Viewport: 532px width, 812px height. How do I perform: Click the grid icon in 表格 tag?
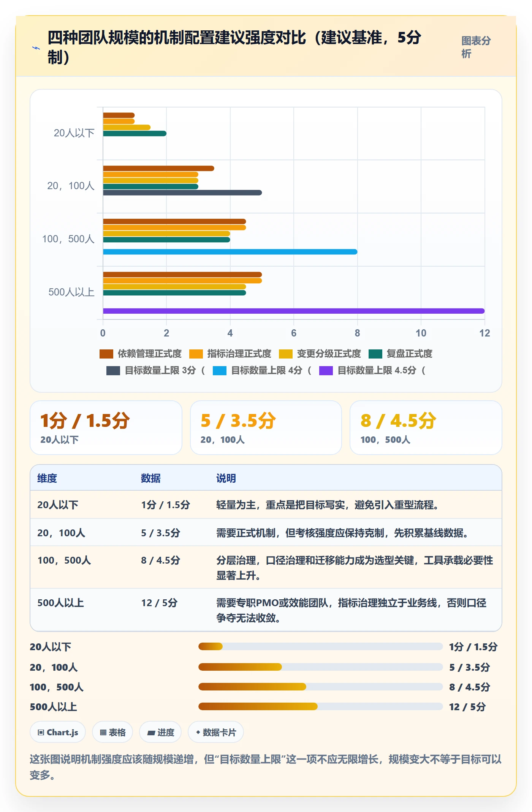pos(103,733)
